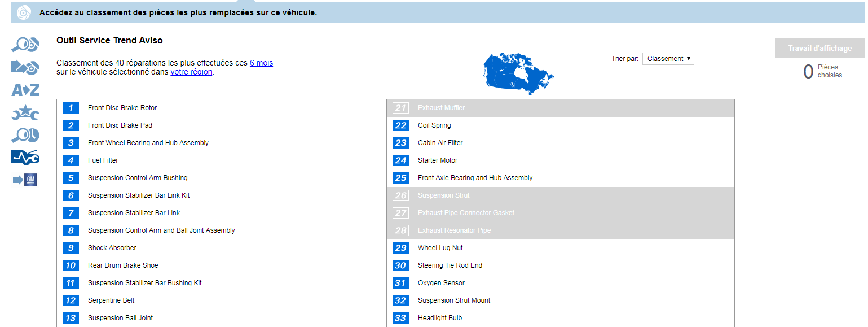Image resolution: width=868 pixels, height=327 pixels.
Task: Click the magnifier-and-clock sidebar icon
Action: coord(25,136)
